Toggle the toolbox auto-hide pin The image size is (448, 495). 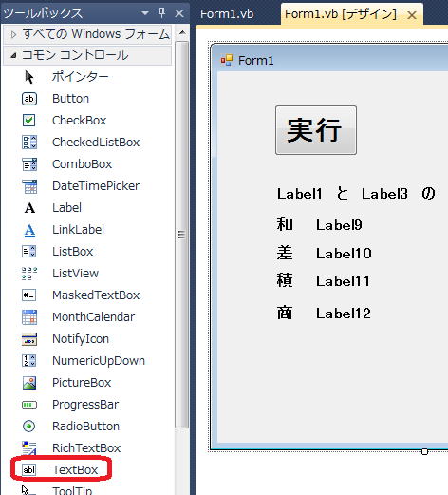click(x=161, y=13)
